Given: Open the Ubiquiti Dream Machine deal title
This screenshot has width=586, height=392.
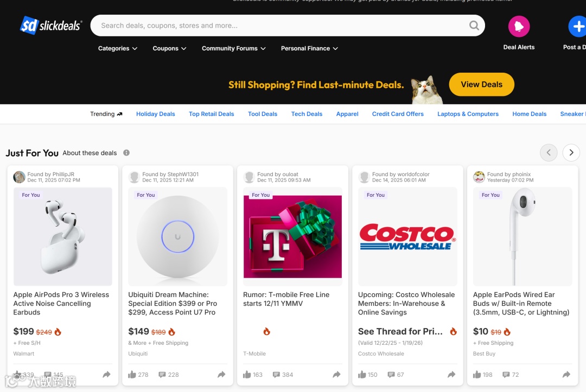Looking at the screenshot, I should 173,303.
